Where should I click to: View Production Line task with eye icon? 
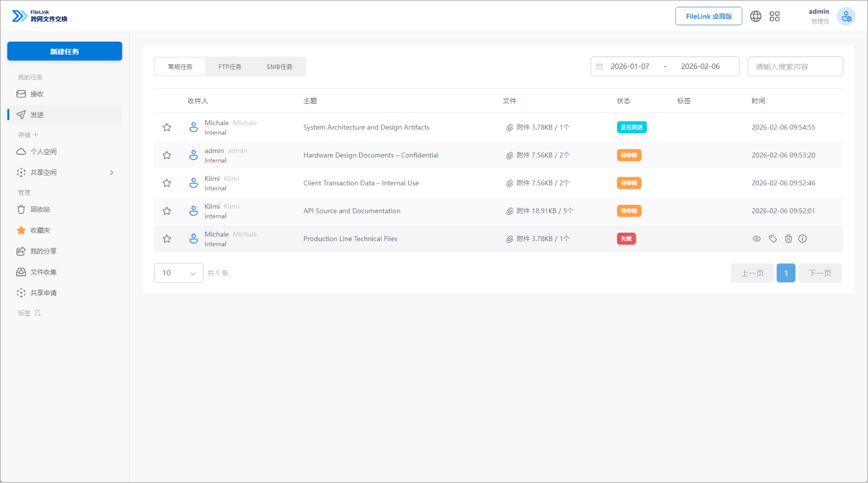click(x=756, y=239)
